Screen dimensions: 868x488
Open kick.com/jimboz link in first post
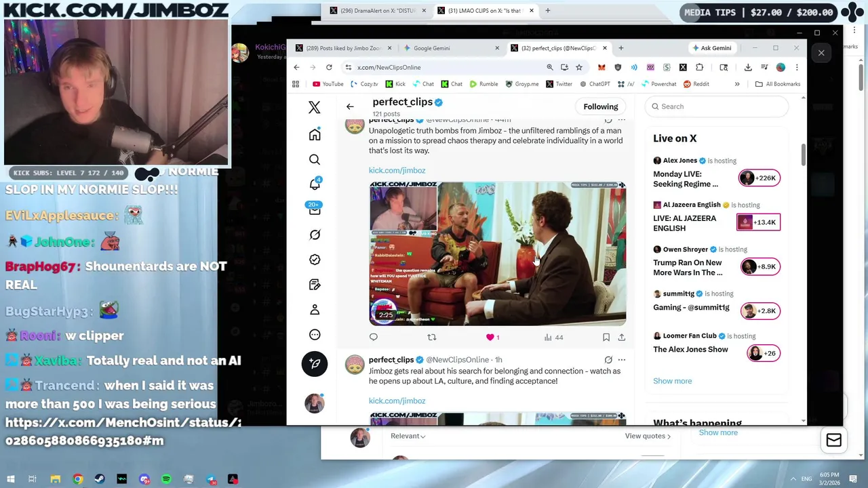coord(397,170)
